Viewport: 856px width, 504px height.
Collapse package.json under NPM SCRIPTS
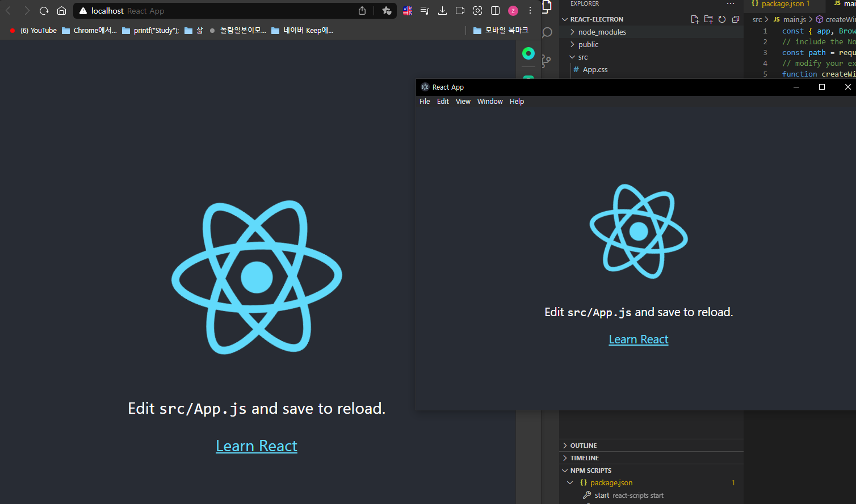(652, 483)
